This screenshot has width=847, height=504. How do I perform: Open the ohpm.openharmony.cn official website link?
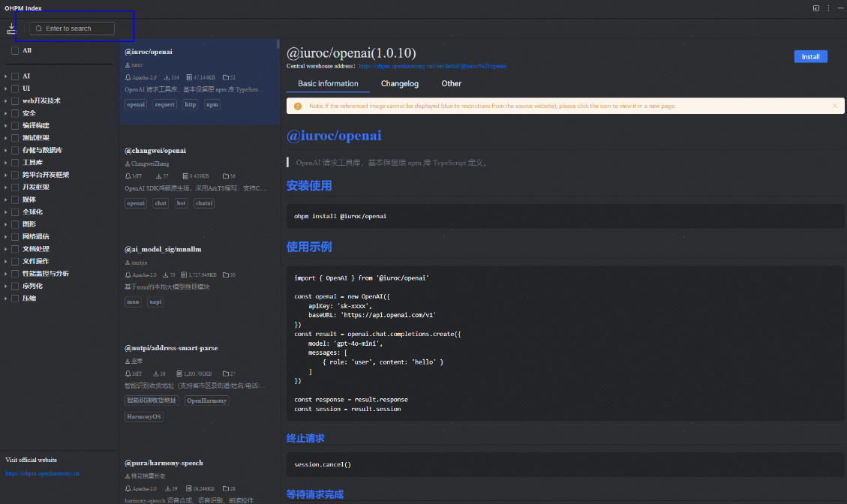pyautogui.click(x=42, y=473)
